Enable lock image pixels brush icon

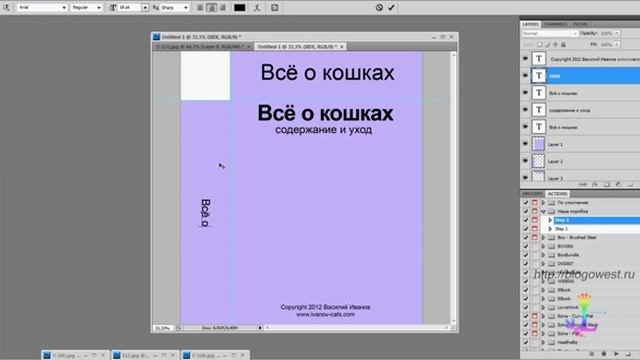tap(548, 44)
